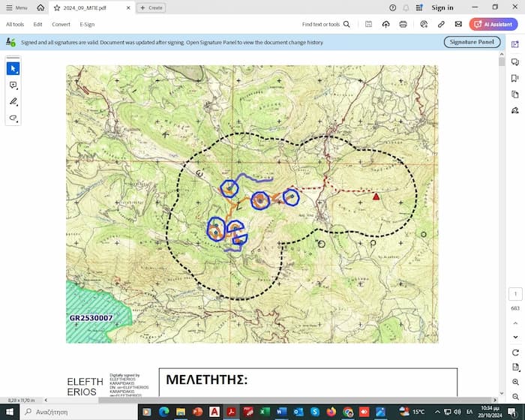Click the ELEFTHERIOS digital signature field
This screenshot has width=525, height=420.
108,385
